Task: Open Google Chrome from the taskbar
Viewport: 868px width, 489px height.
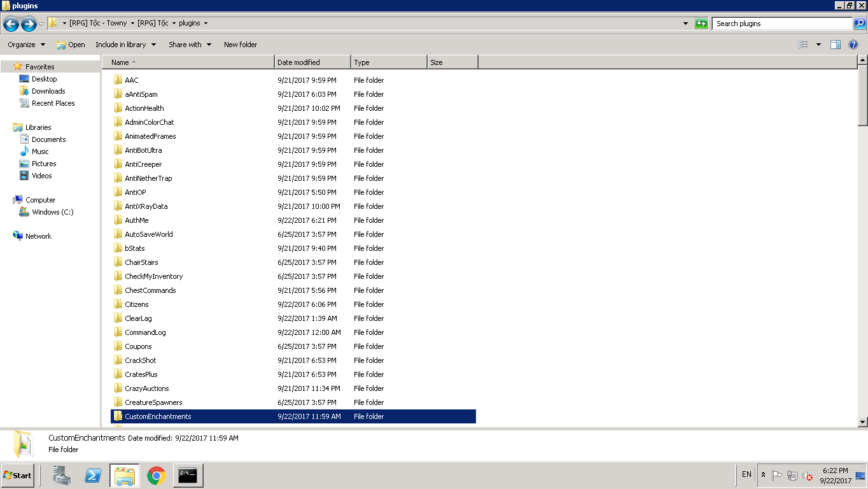Action: (x=156, y=475)
